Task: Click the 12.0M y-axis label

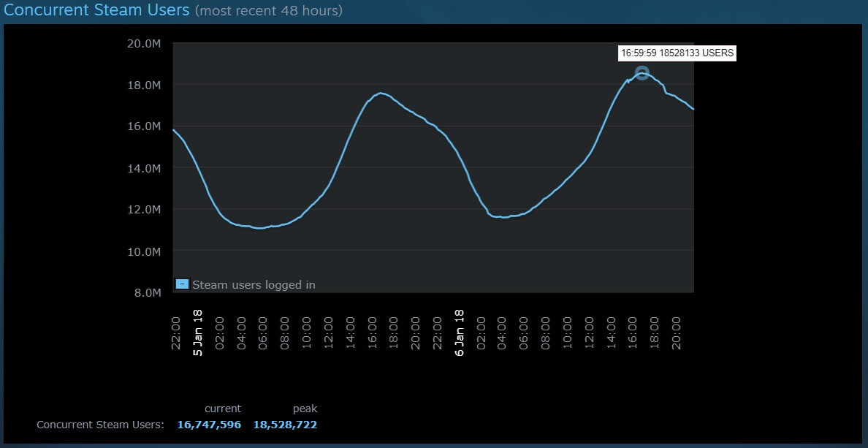Action: [143, 210]
